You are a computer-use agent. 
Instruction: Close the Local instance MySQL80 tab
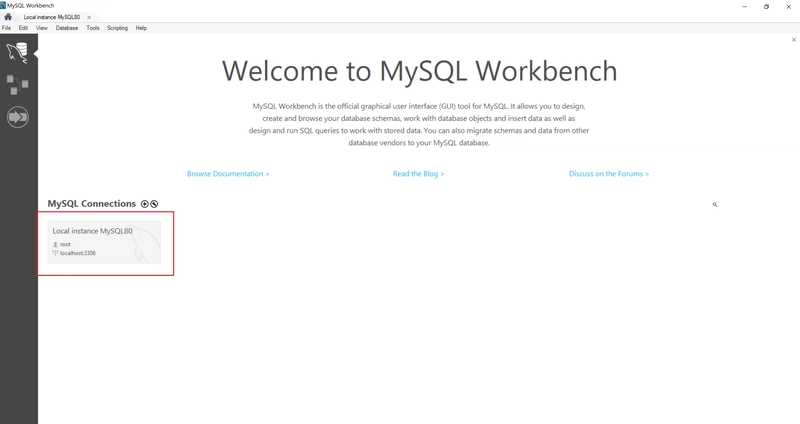point(89,17)
